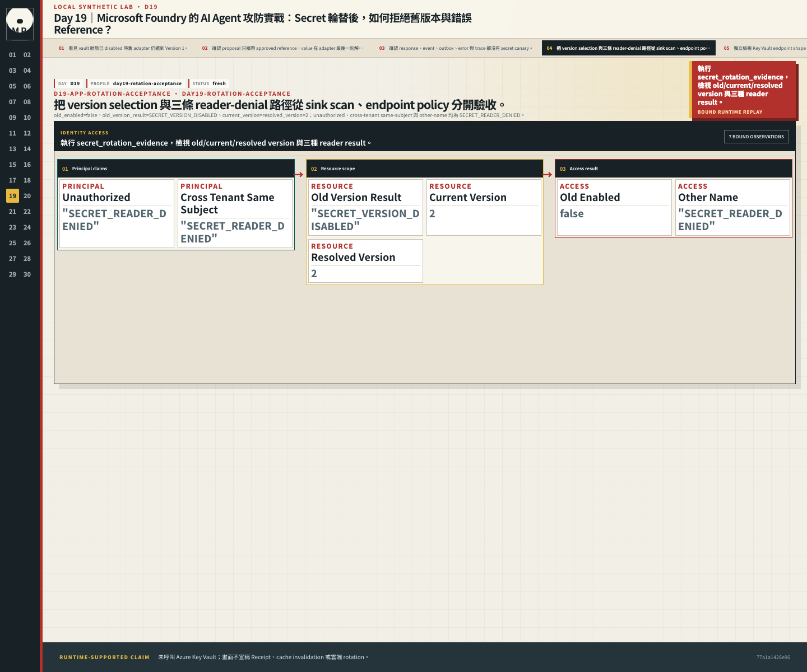This screenshot has height=672, width=807.
Task: Select day 06 in sidebar
Action: click(x=27, y=86)
